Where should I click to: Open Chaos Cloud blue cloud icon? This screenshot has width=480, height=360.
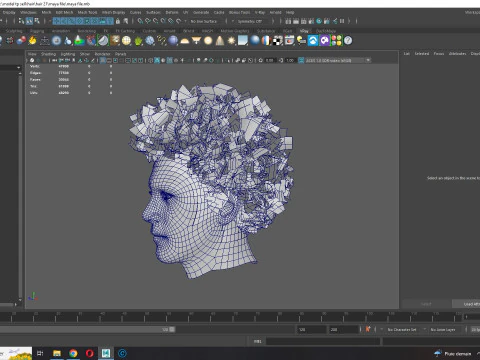tap(313, 41)
